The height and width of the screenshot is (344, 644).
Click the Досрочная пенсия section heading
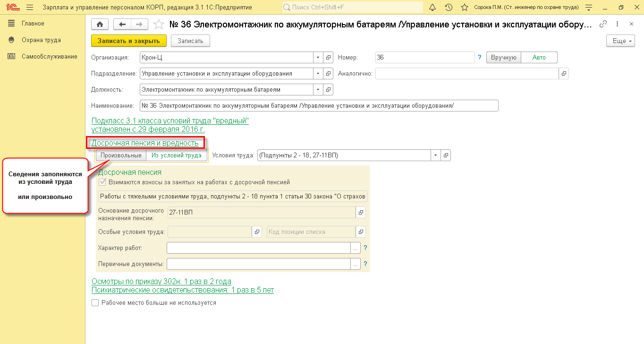pyautogui.click(x=130, y=172)
